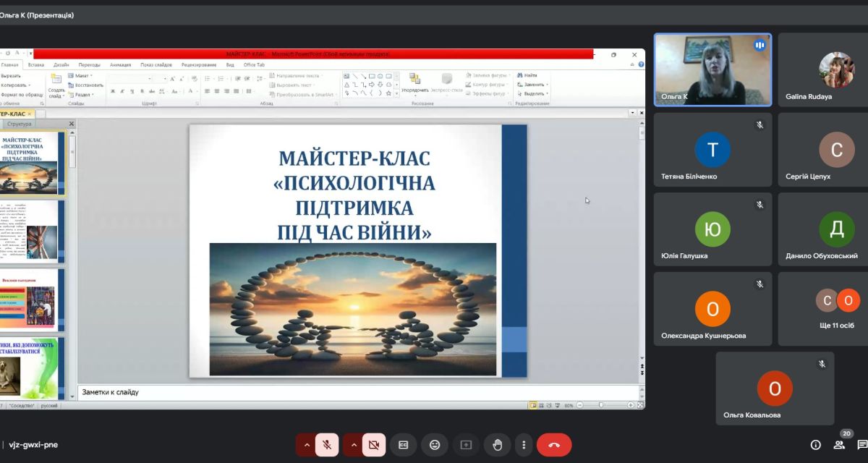This screenshot has height=463, width=868.
Task: Click the red leave call button
Action: tap(554, 445)
